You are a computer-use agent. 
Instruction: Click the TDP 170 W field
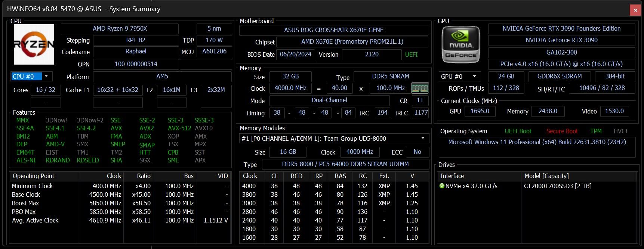pos(214,40)
